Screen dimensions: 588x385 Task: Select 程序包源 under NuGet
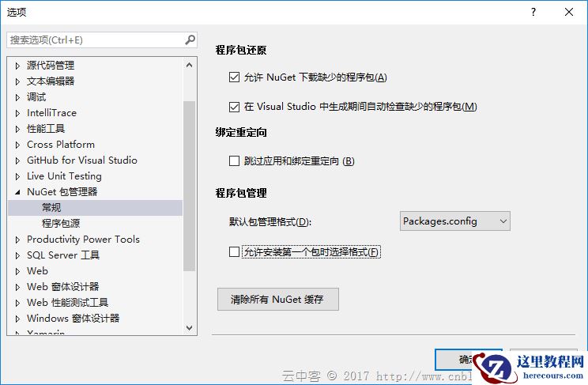pos(61,223)
